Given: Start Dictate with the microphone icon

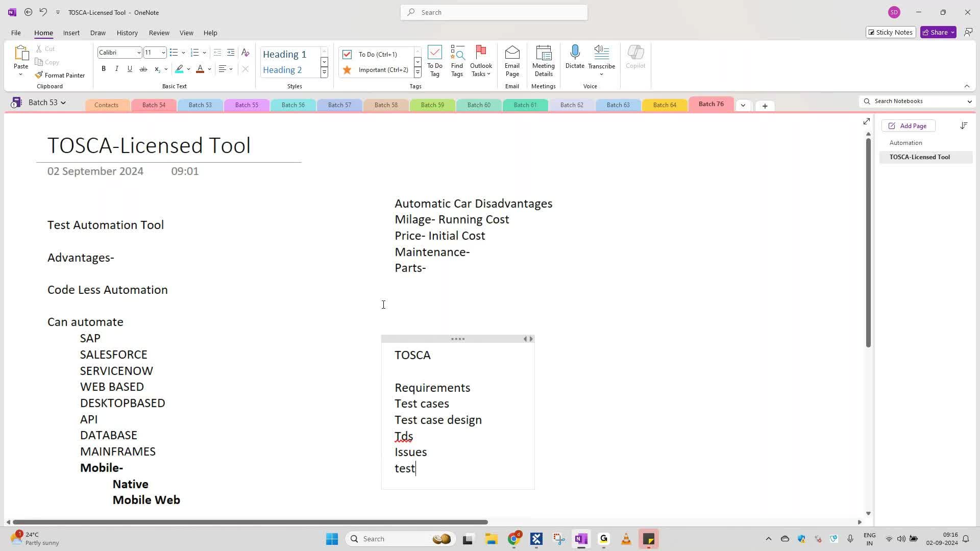Looking at the screenshot, I should pos(575,57).
